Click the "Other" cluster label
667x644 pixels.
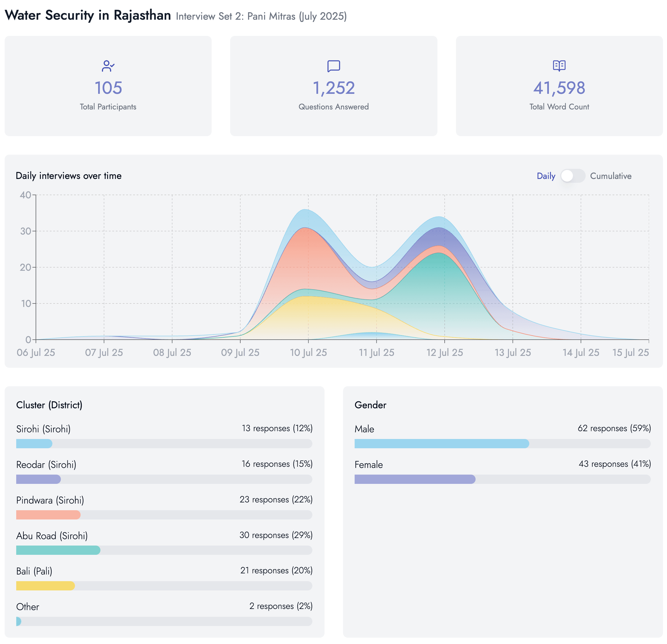[x=28, y=607]
